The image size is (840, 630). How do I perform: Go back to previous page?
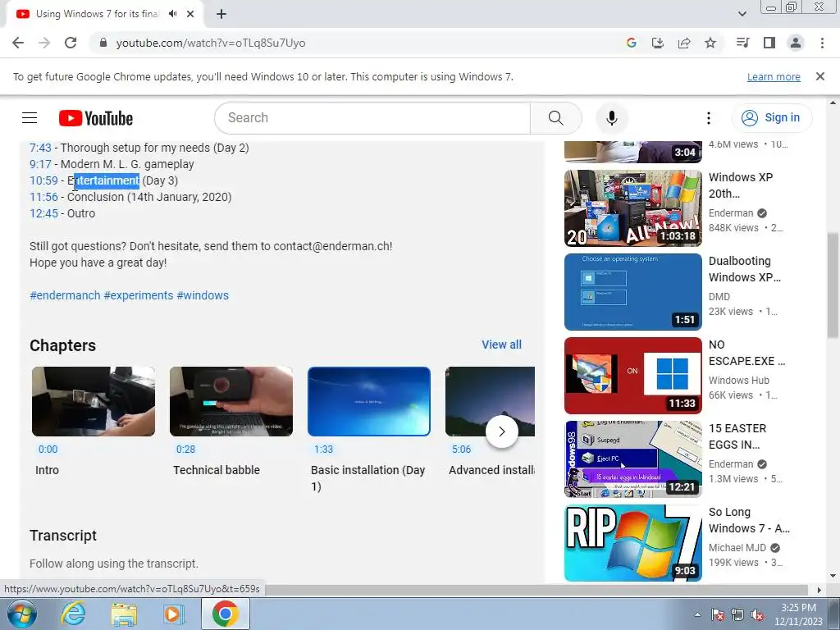(18, 43)
